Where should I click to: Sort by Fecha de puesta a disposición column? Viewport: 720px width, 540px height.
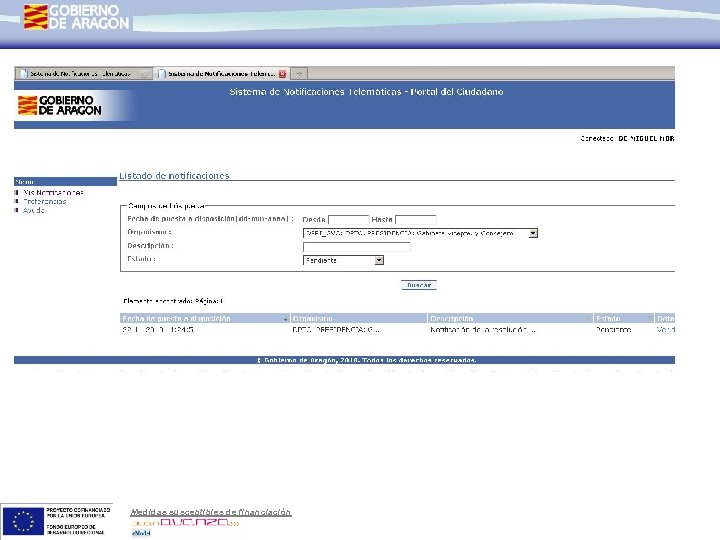pyautogui.click(x=176, y=318)
